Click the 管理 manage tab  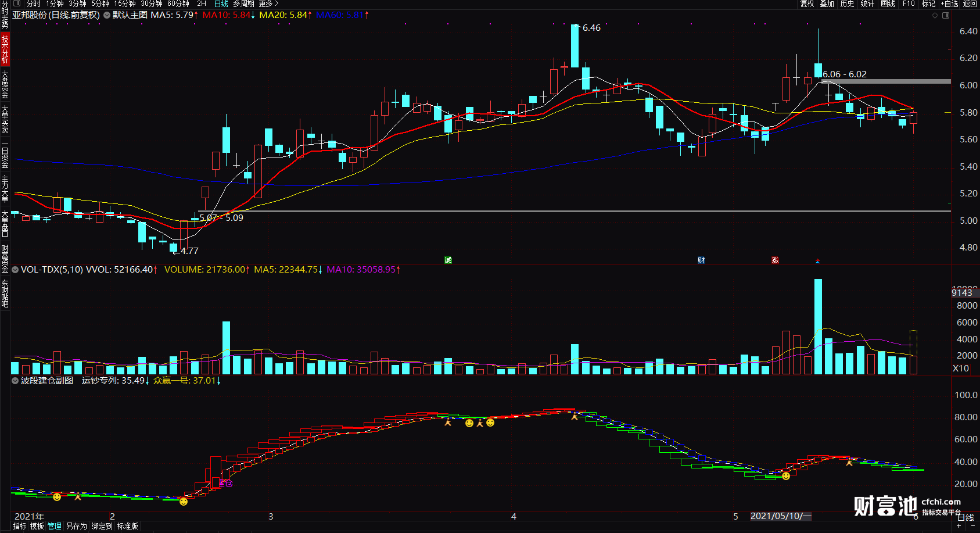pyautogui.click(x=54, y=526)
